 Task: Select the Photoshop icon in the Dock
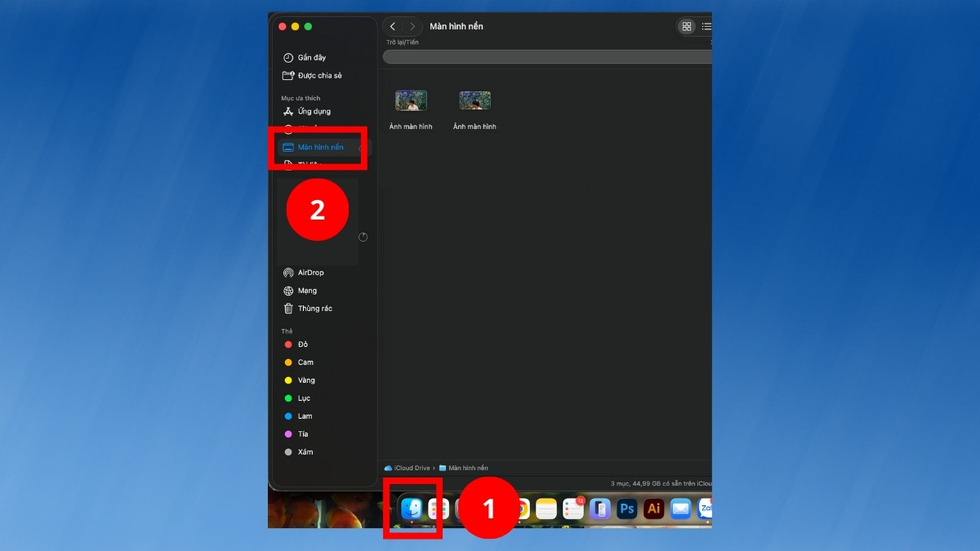627,509
